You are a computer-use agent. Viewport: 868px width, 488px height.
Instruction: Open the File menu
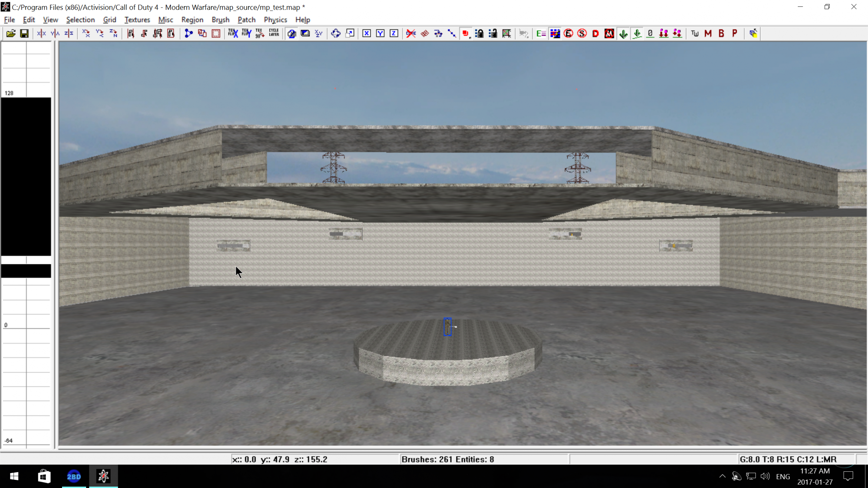pos(9,19)
